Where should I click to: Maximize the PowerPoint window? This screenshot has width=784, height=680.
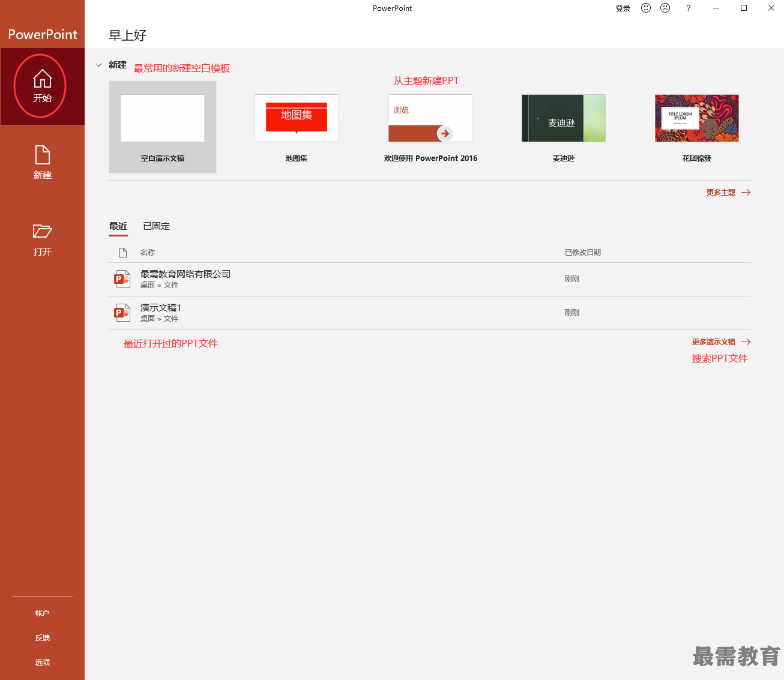point(744,8)
